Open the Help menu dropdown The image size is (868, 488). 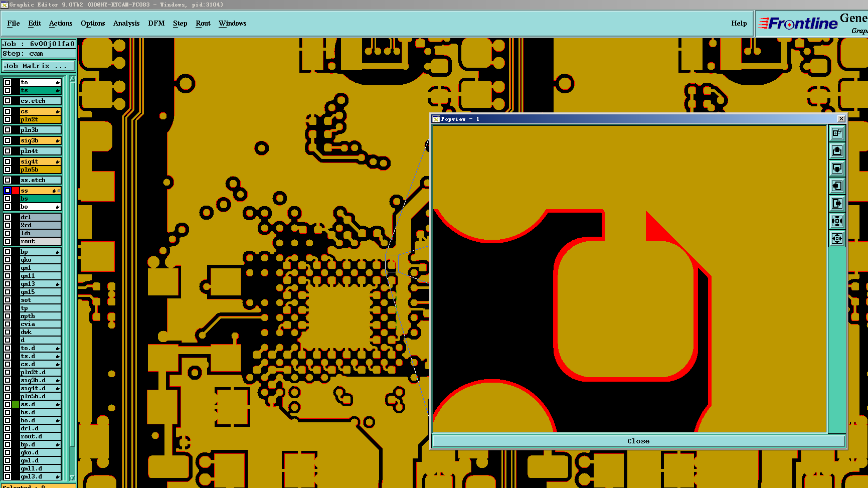739,23
